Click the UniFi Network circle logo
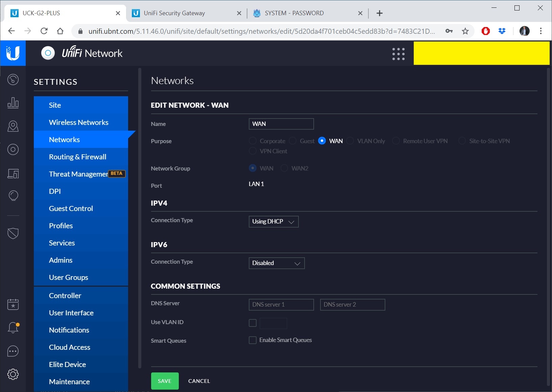 click(48, 53)
